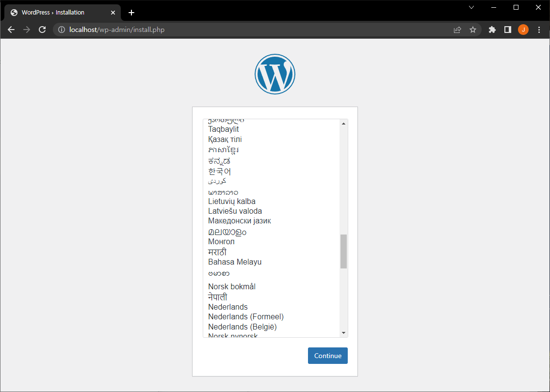550x392 pixels.
Task: Open the Extensions puzzle icon
Action: click(x=492, y=30)
